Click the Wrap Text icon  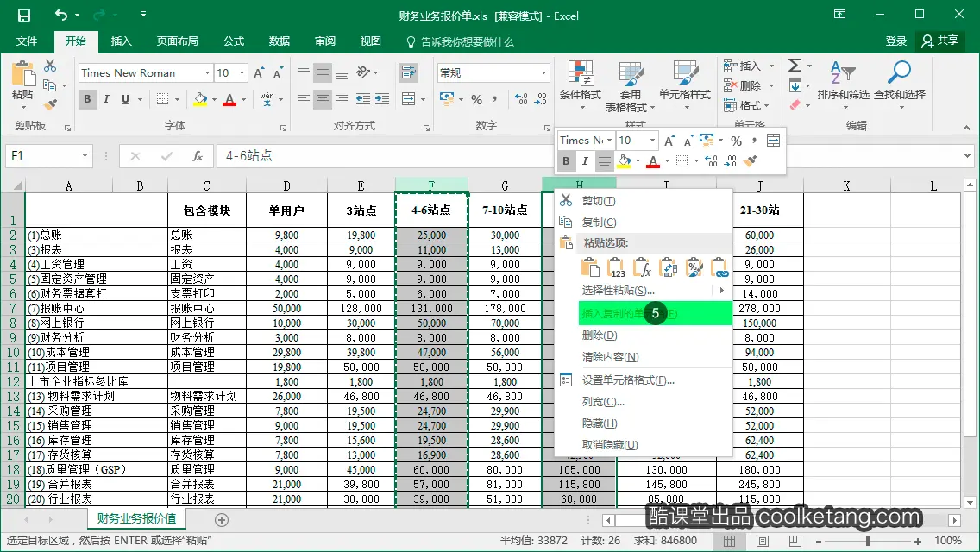pyautogui.click(x=409, y=72)
